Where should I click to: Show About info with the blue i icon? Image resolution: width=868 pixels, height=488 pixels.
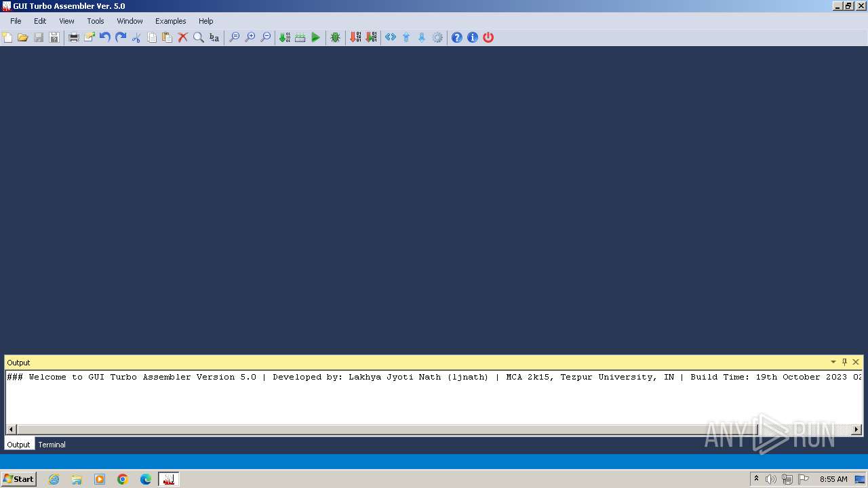pos(473,37)
